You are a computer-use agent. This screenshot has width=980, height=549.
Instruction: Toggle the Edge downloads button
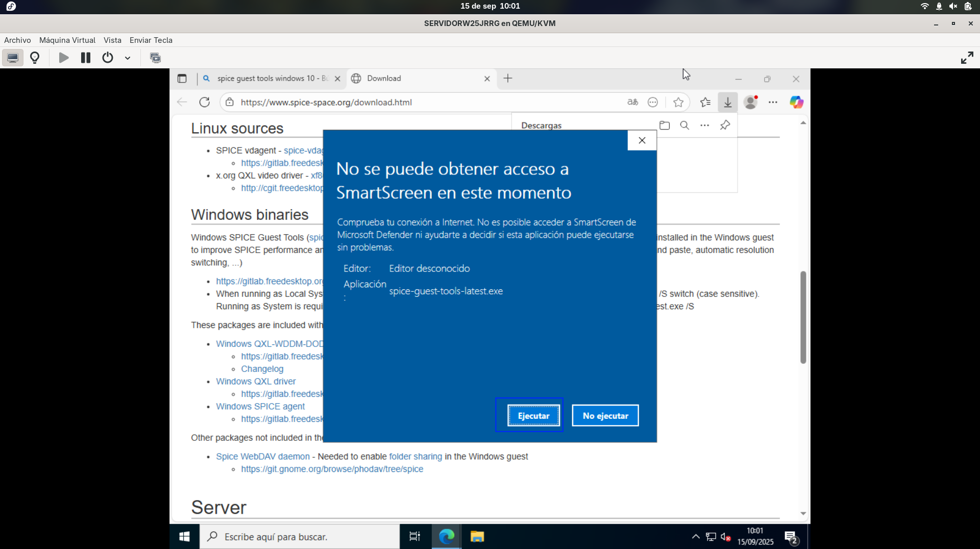[x=728, y=102]
